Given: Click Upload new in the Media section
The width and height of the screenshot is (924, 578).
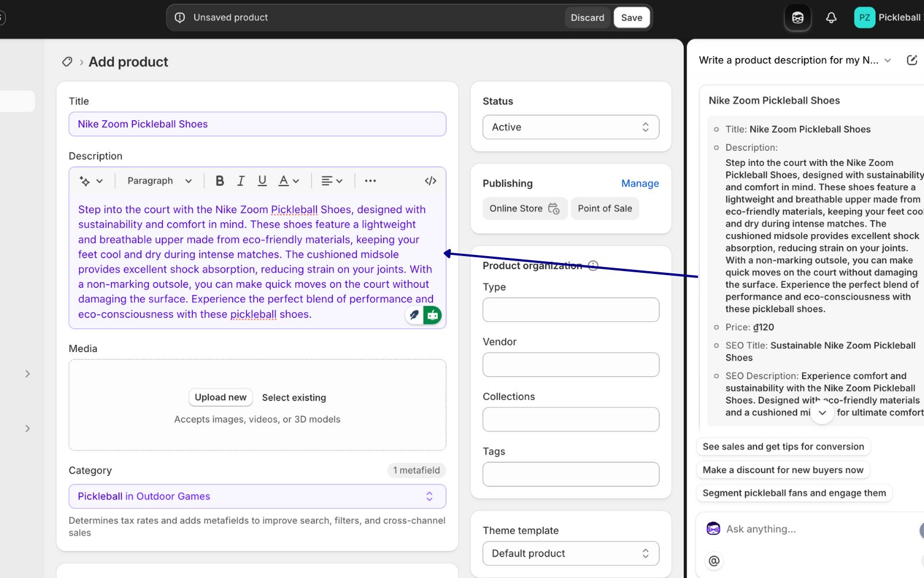Looking at the screenshot, I should point(221,398).
